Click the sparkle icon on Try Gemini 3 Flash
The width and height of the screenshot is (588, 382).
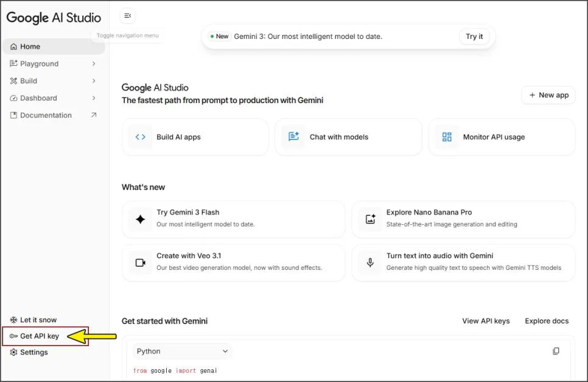coord(140,219)
